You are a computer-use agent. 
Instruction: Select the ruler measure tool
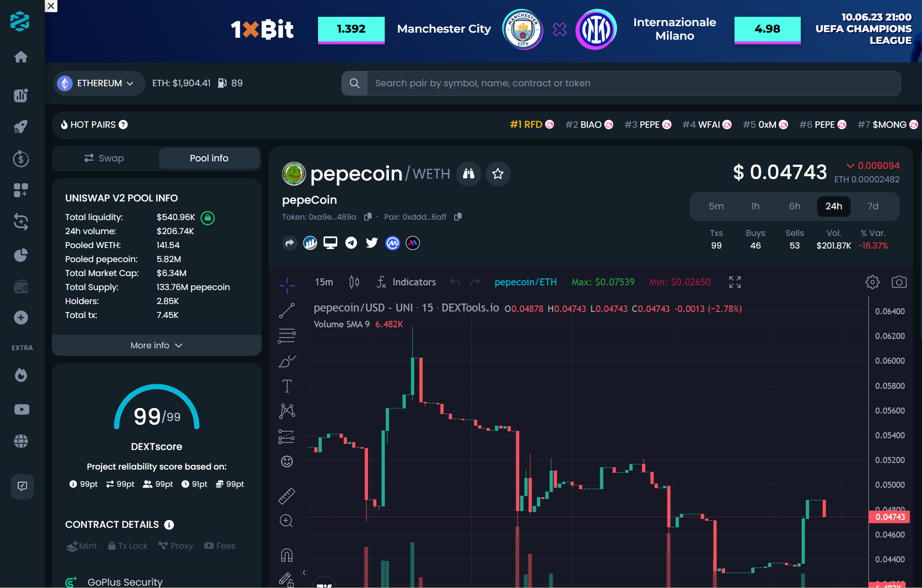point(287,496)
